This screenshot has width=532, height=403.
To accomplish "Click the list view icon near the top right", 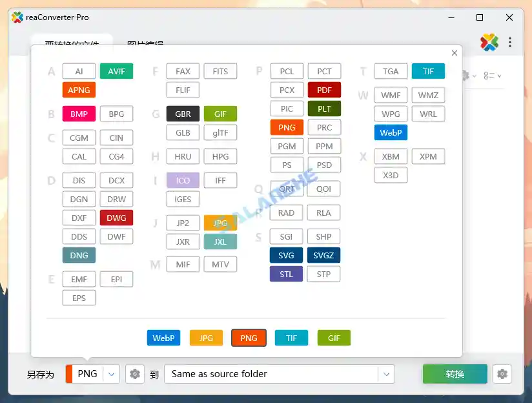I will pyautogui.click(x=489, y=76).
